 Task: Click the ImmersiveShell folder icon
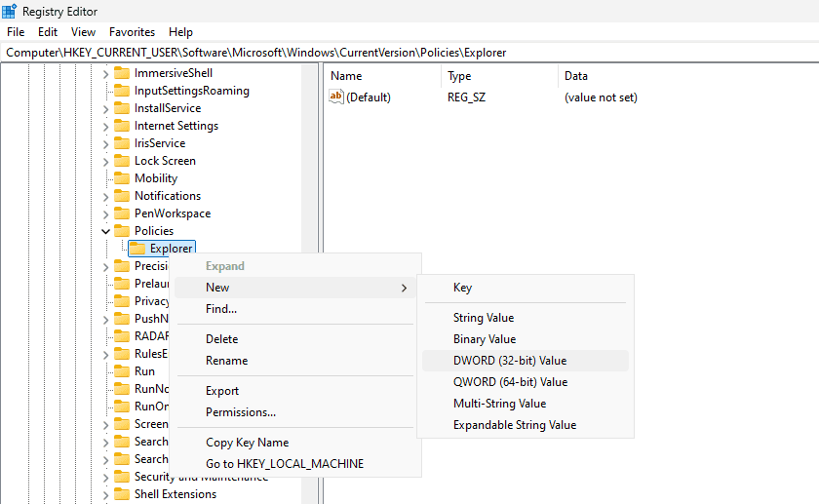tap(122, 72)
